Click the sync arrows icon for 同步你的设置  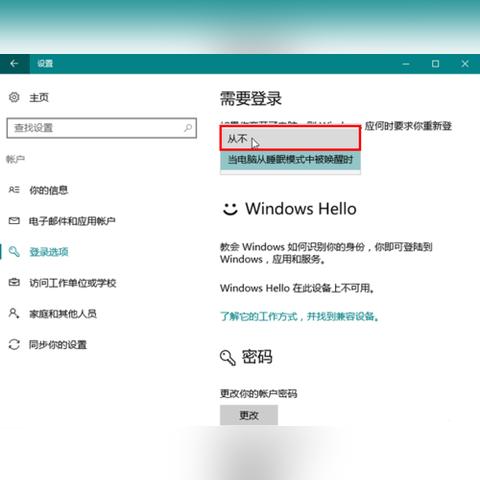(x=14, y=344)
